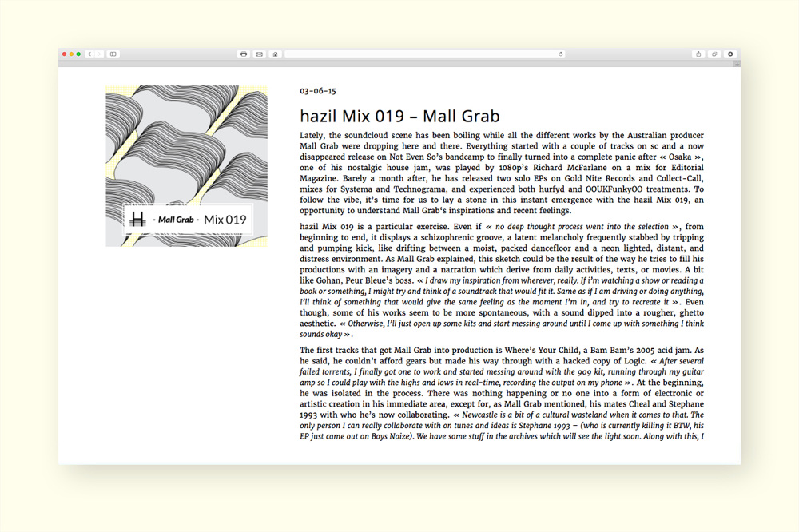Viewport: 799px width, 532px height.
Task: Click the article title hazil Mix 019
Action: [x=399, y=116]
